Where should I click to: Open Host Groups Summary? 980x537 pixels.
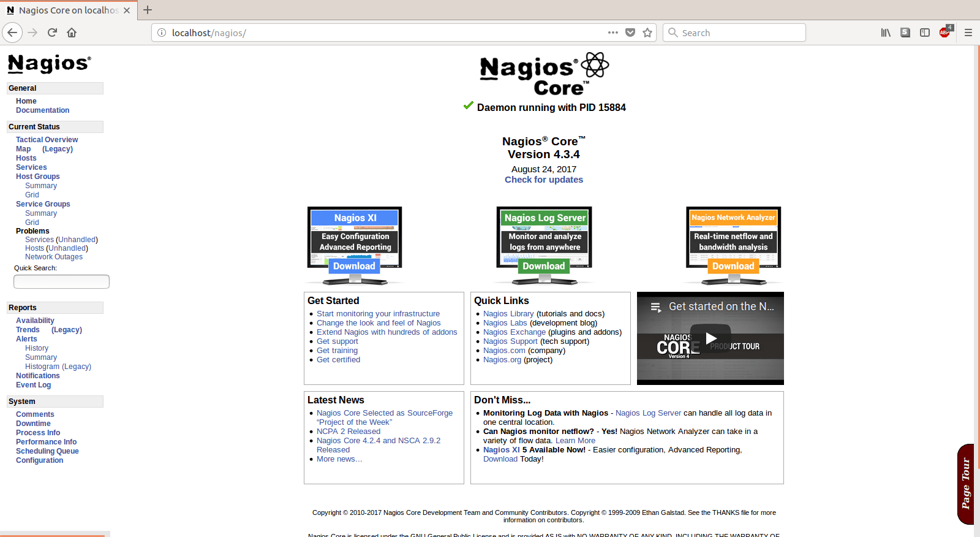pyautogui.click(x=41, y=186)
